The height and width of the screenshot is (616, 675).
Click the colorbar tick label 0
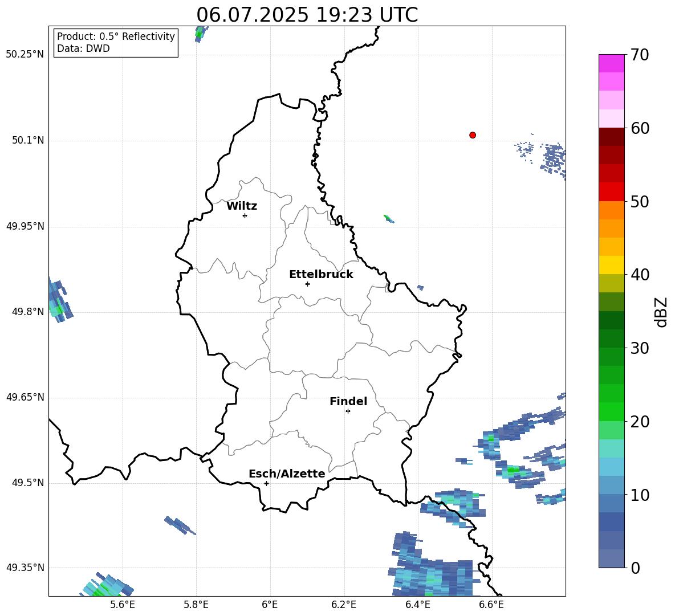click(635, 568)
